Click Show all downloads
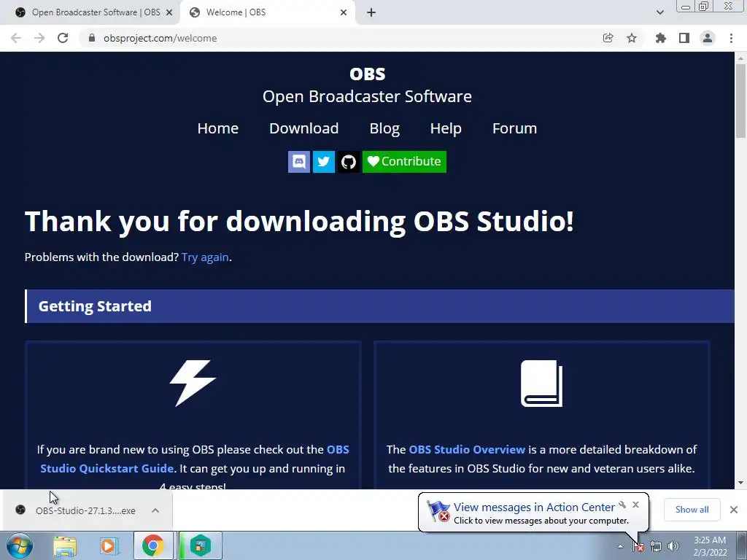The width and height of the screenshot is (747, 560). coord(692,510)
